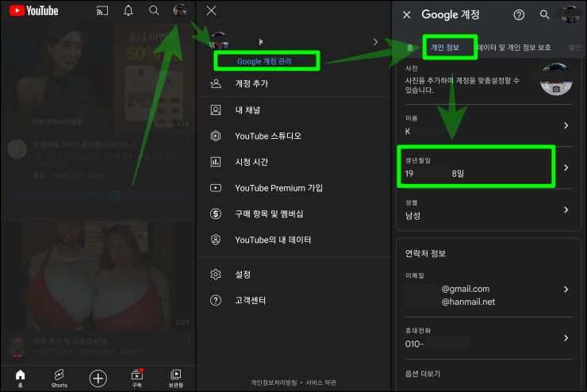Open 개인정보처리방침 link at menu bottom
The image size is (587, 392).
[x=274, y=382]
